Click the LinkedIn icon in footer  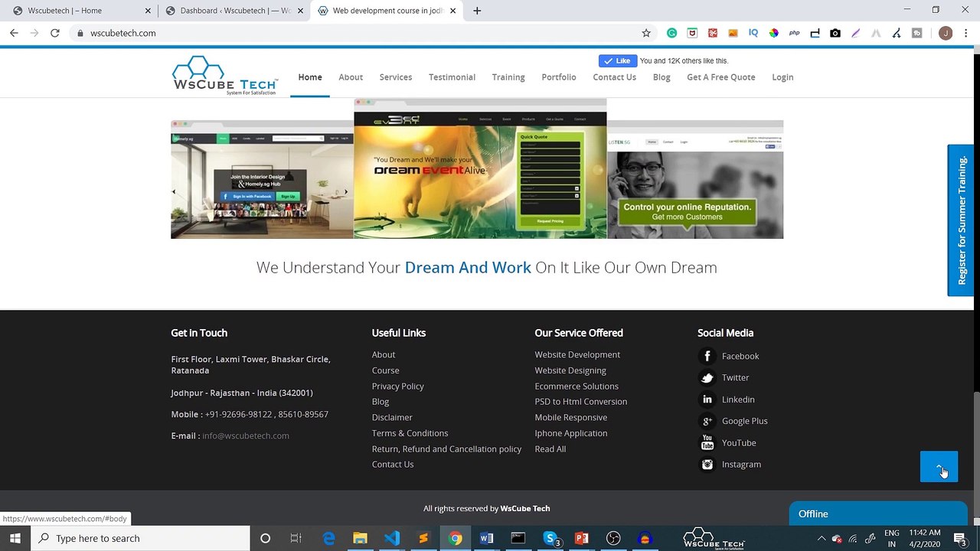pyautogui.click(x=707, y=399)
